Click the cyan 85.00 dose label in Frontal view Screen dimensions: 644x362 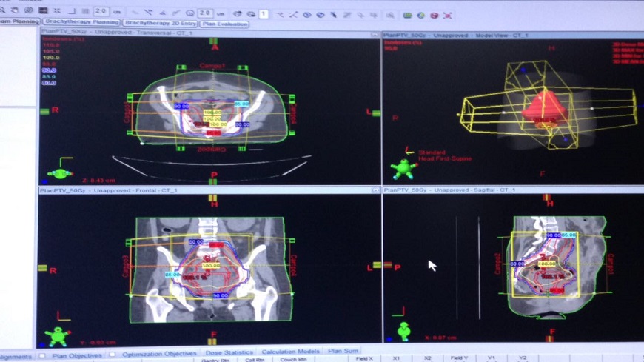(172, 275)
